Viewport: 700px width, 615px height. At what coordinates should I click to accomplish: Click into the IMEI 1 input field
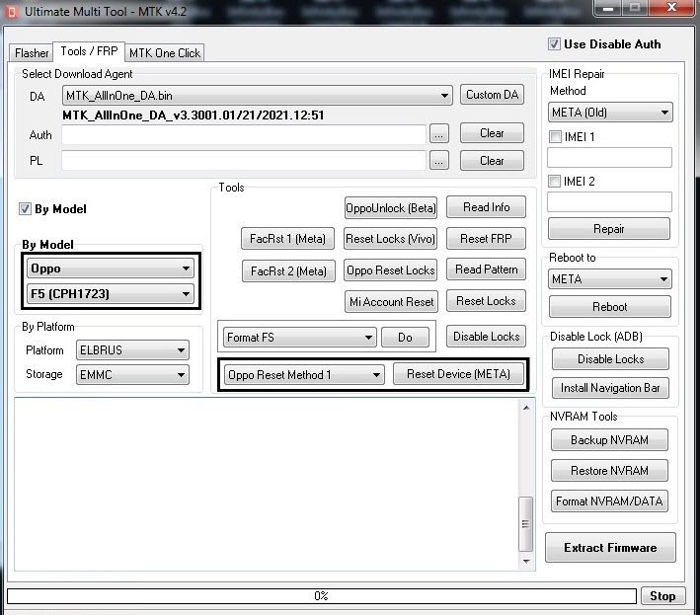pyautogui.click(x=609, y=158)
